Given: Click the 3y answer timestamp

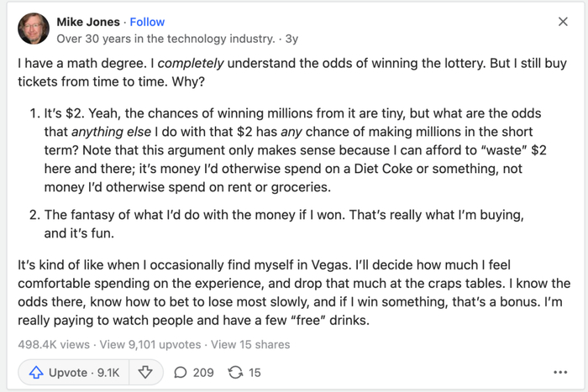Looking at the screenshot, I should [291, 39].
